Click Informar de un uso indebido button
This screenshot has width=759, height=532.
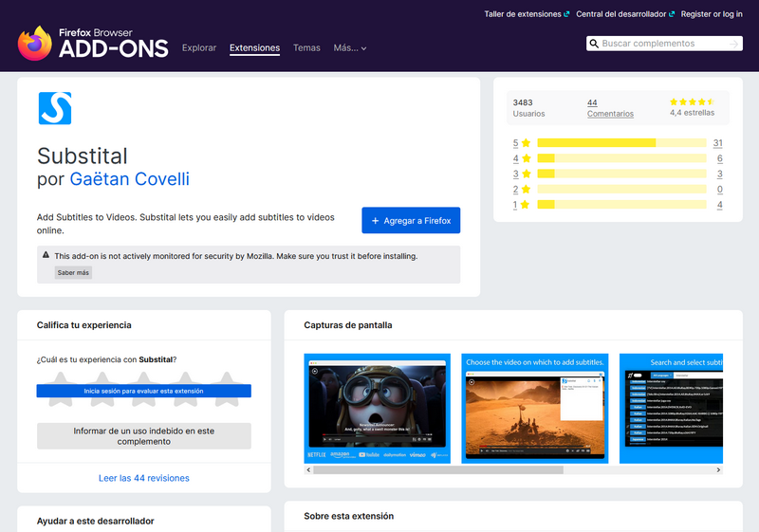(144, 436)
